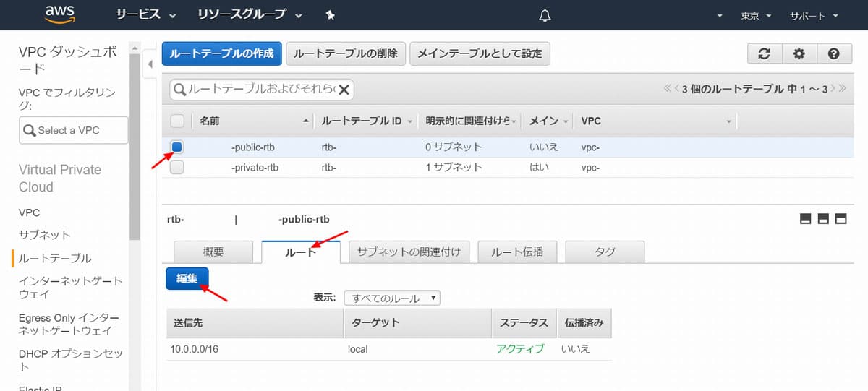Click the 送信先 column header
Image resolution: width=868 pixels, height=391 pixels.
tap(255, 323)
